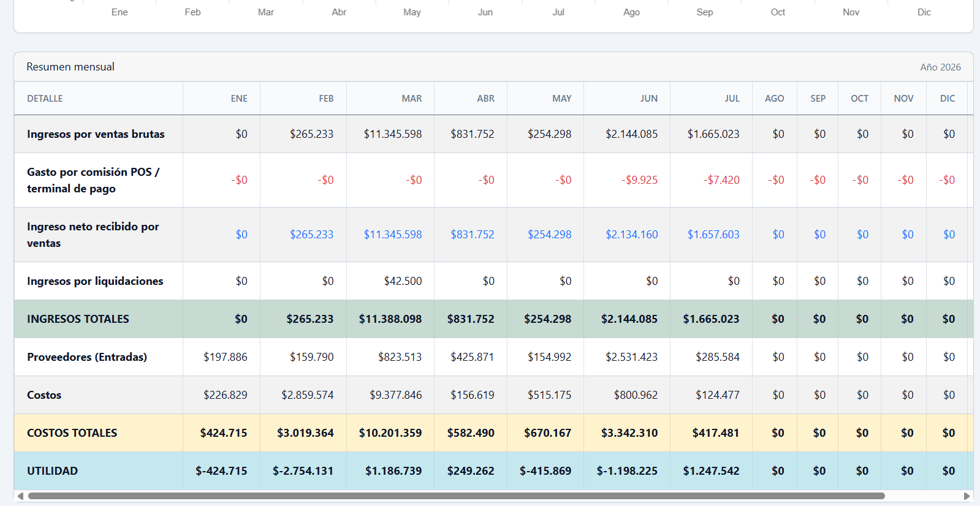Click the MAR column header
This screenshot has height=506, width=980.
(x=411, y=99)
